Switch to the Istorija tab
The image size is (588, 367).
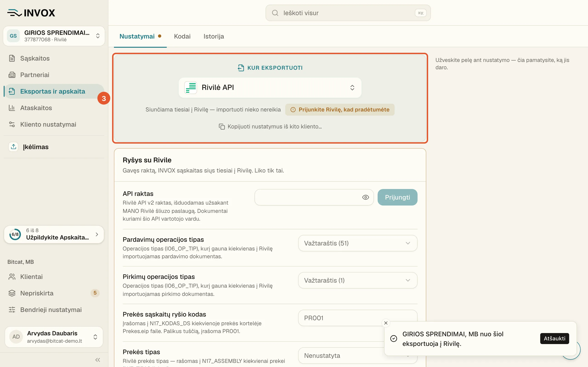[x=214, y=36]
